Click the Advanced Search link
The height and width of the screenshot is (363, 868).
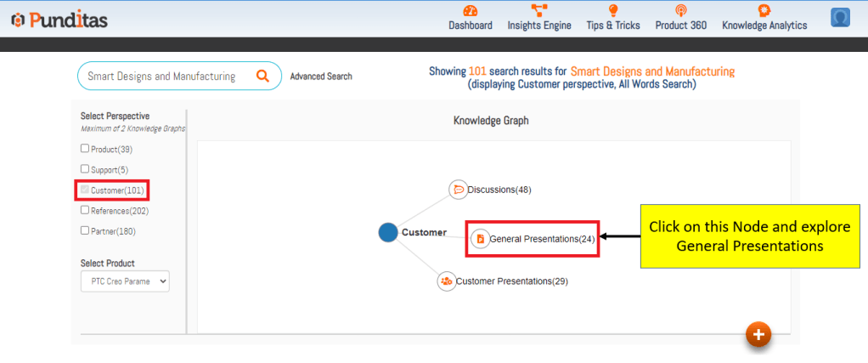coord(321,77)
